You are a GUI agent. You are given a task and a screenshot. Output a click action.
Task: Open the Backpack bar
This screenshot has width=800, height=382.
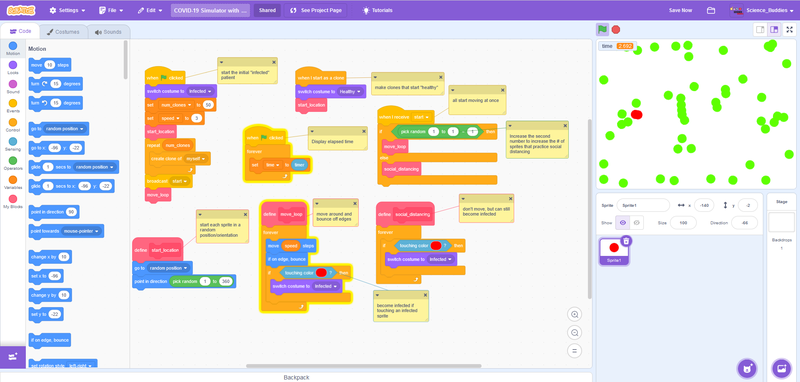point(296,377)
